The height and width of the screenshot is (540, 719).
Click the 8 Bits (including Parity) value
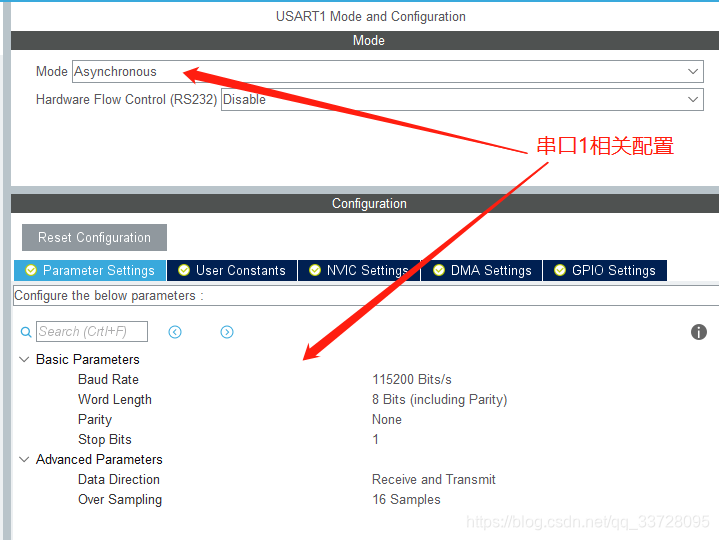click(440, 400)
